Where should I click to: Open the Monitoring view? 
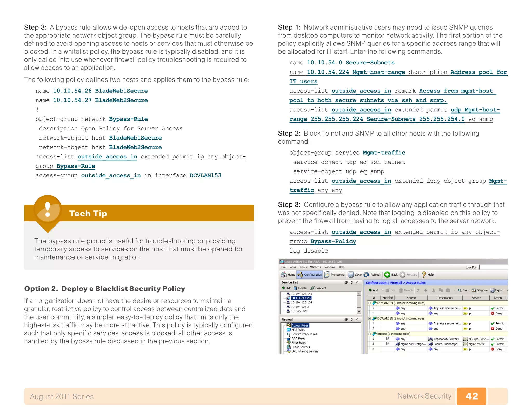point(335,275)
